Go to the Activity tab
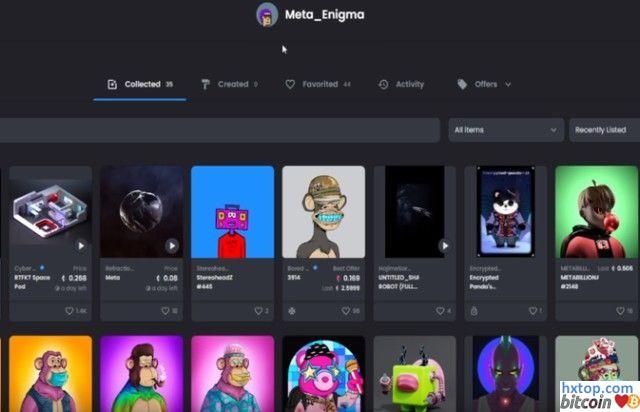The image size is (640, 412). click(403, 85)
